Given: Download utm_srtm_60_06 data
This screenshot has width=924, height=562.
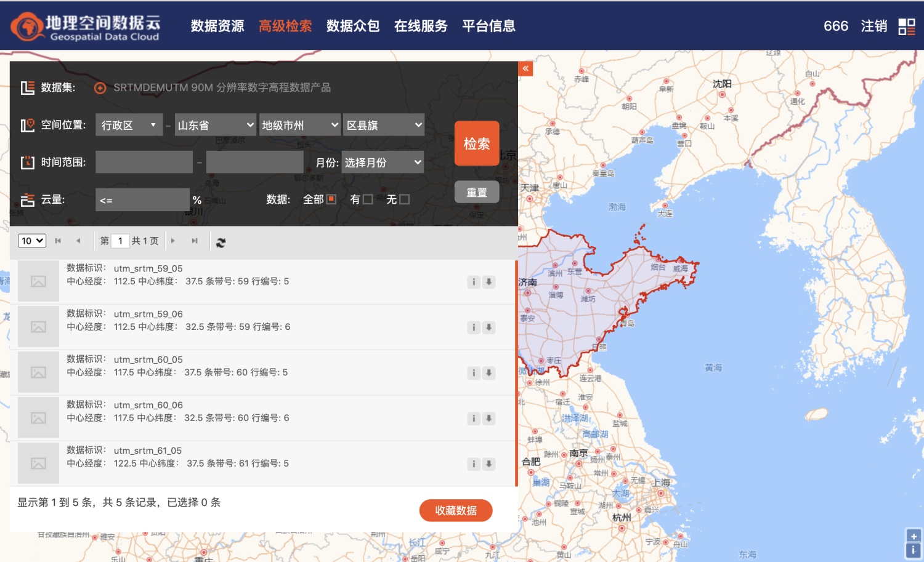Looking at the screenshot, I should pos(489,419).
